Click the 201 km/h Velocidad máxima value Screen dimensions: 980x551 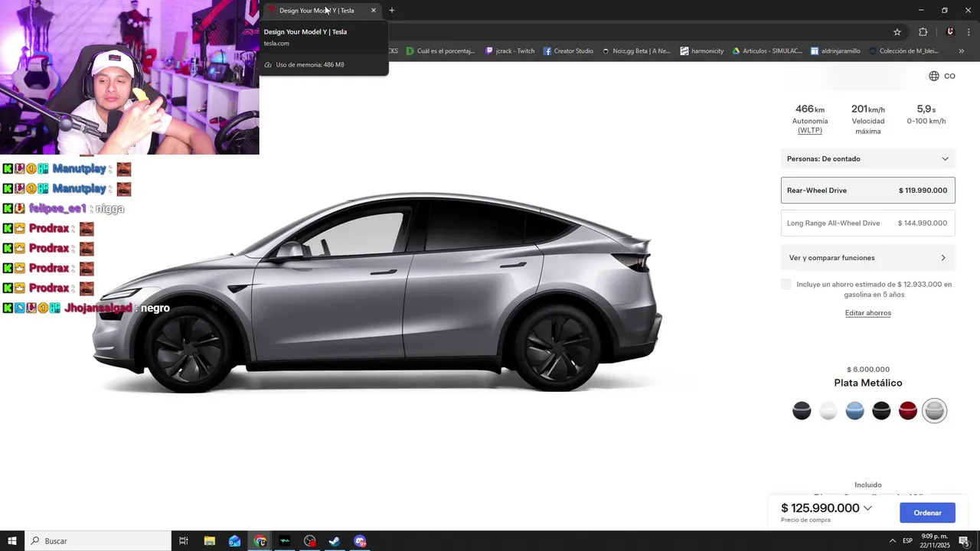pos(868,109)
